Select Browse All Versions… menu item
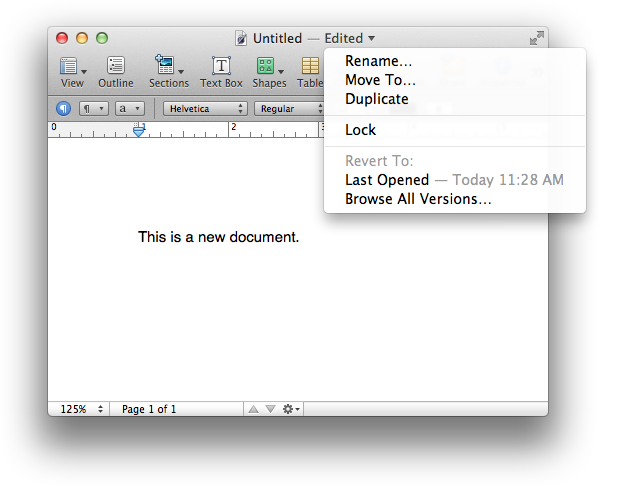Viewport: 623px width, 485px height. click(x=418, y=199)
